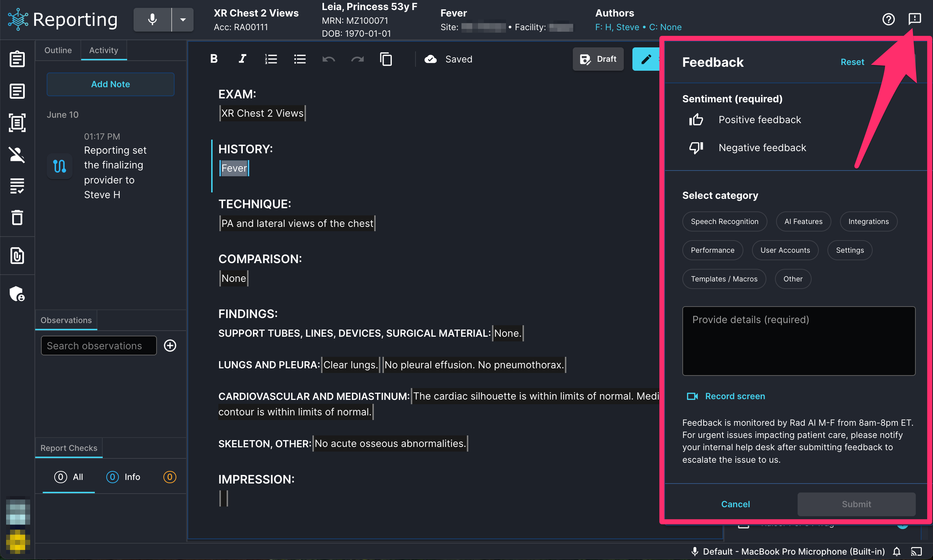Open the attachment paperclip document icon

click(x=17, y=256)
